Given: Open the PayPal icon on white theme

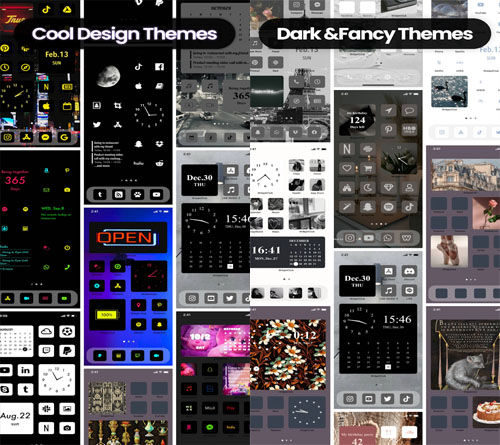Looking at the screenshot, I should click(x=67, y=351).
